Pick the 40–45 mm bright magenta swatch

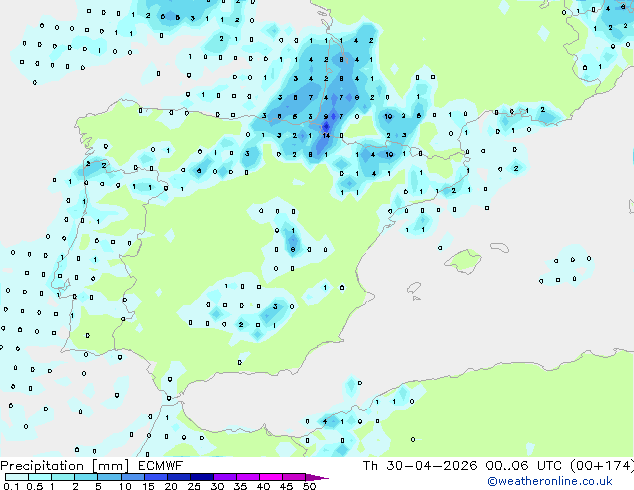point(271,477)
